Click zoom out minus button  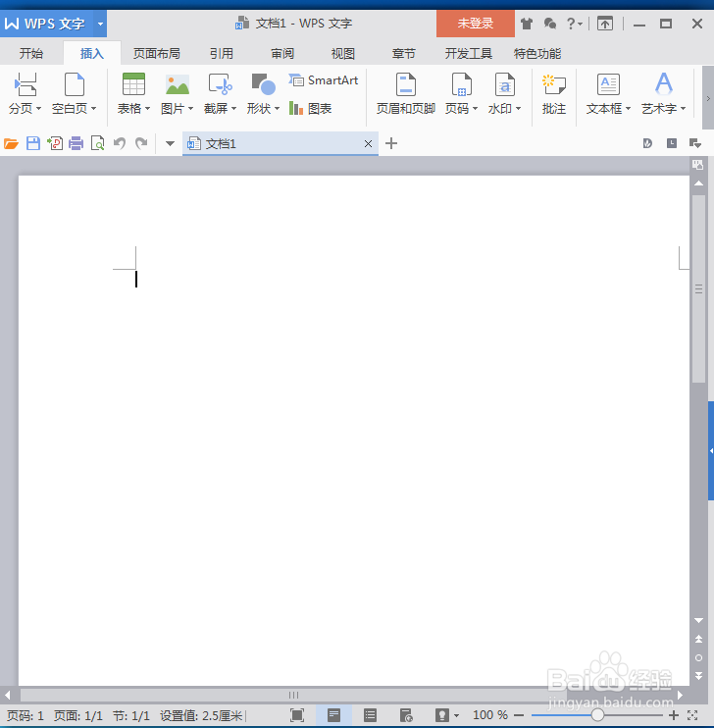point(519,715)
